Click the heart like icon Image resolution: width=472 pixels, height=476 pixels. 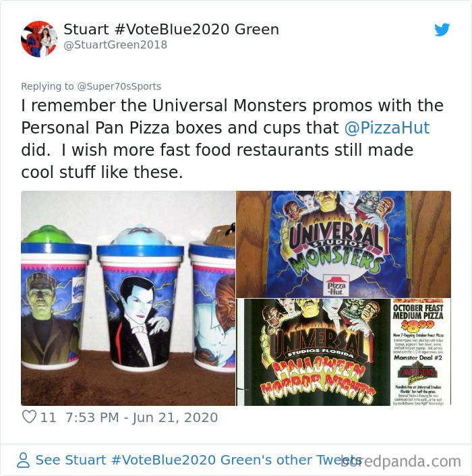point(29,417)
